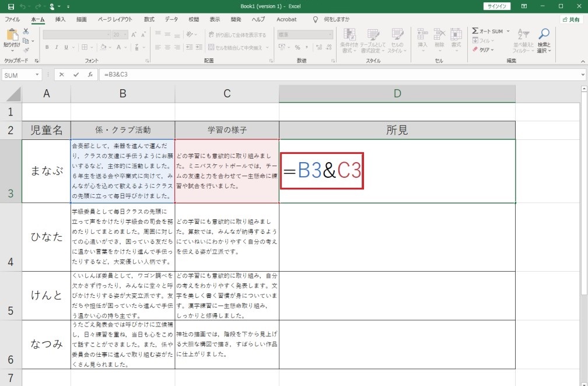Toggle left text alignment
Image resolution: width=588 pixels, height=386 pixels.
tap(158, 47)
